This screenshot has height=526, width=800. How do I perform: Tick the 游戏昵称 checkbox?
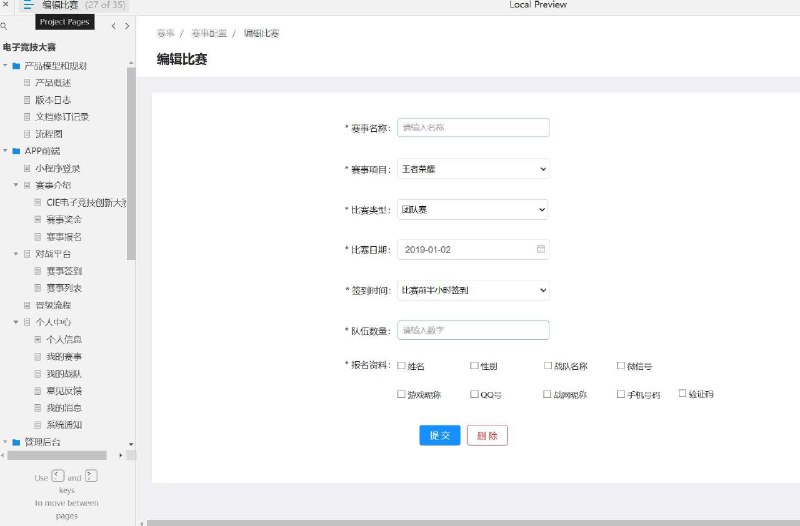(401, 394)
